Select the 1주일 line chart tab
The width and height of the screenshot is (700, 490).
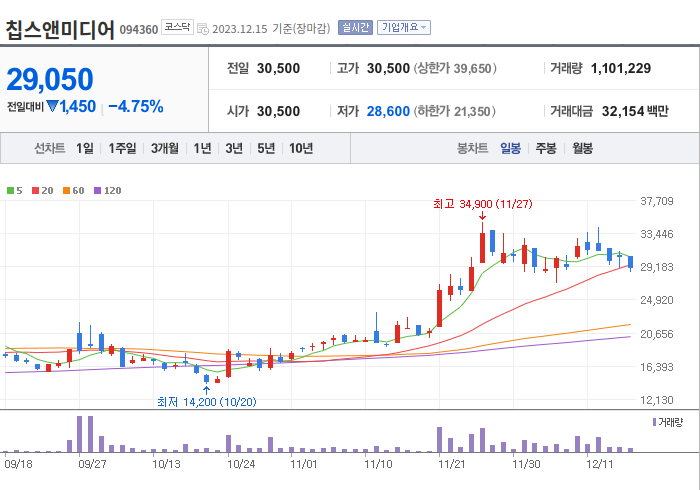(122, 148)
